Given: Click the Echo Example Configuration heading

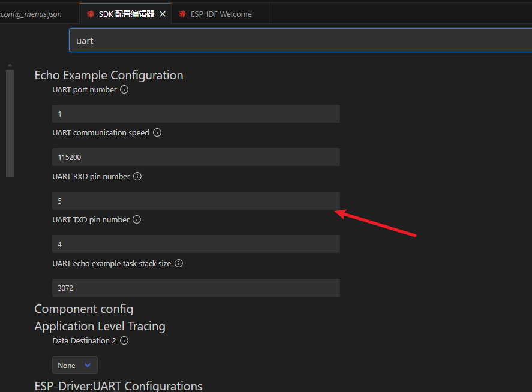Looking at the screenshot, I should point(109,76).
